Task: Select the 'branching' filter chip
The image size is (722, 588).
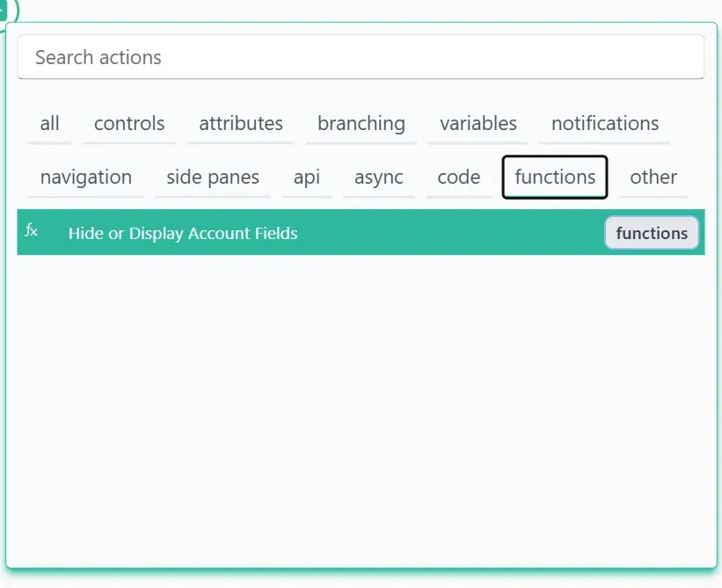Action: coord(361,123)
